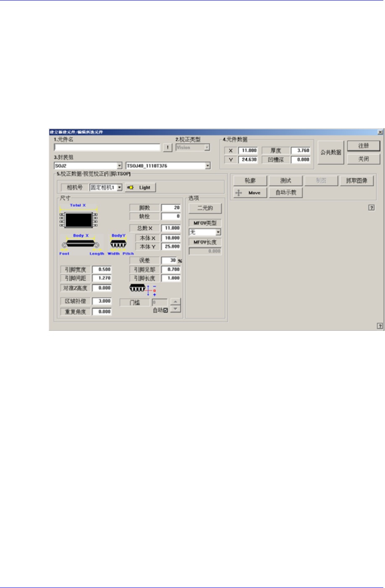The image size is (385, 588).
Task: Click the 总数X field showing 11.000
Action: tap(171, 228)
